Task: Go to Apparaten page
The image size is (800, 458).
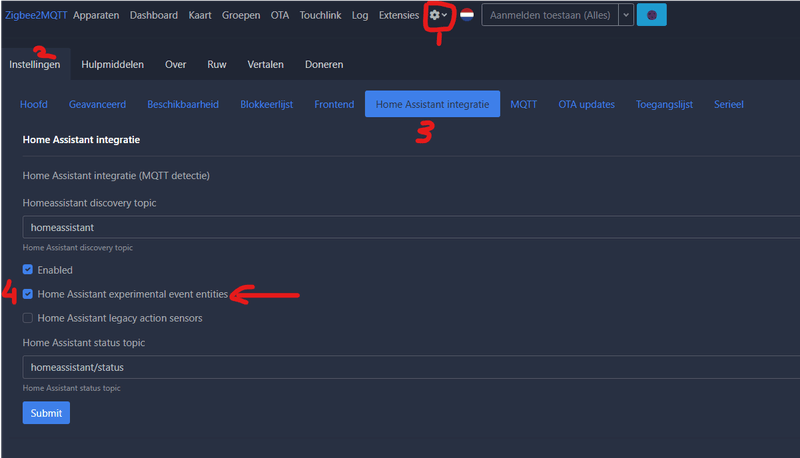Action: (x=96, y=15)
